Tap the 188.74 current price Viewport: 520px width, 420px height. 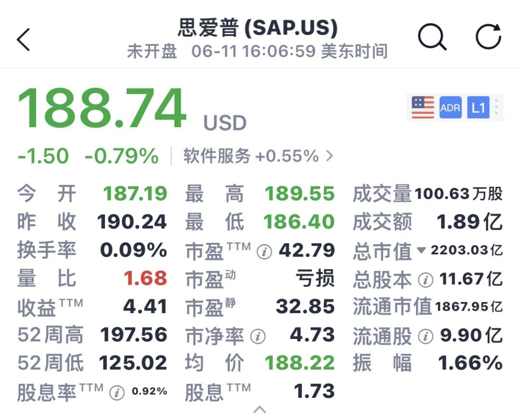point(102,109)
